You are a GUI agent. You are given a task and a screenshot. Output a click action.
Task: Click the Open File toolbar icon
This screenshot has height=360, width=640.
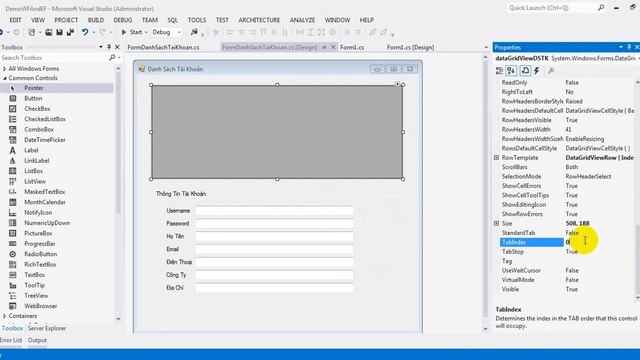click(x=49, y=32)
